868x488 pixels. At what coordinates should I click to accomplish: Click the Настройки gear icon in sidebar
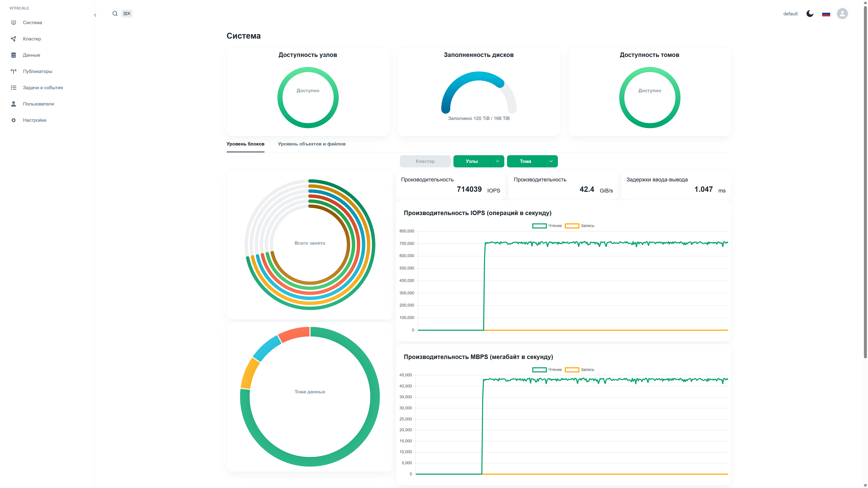(14, 120)
